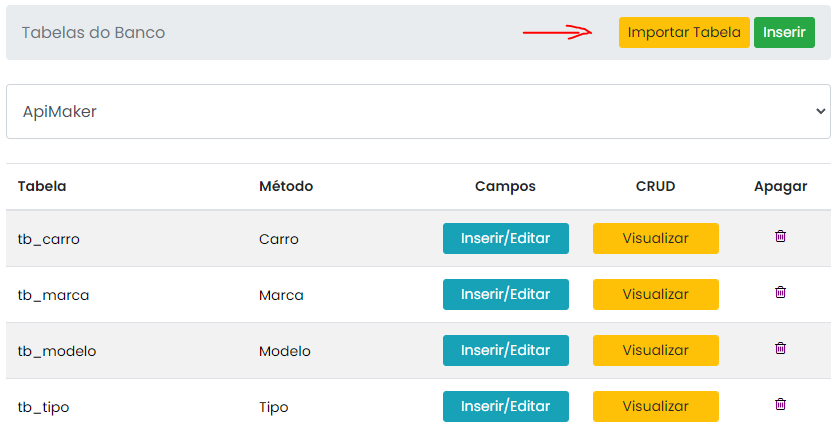Click the Tabela column header
Viewport: 837px width, 446px height.
42,186
